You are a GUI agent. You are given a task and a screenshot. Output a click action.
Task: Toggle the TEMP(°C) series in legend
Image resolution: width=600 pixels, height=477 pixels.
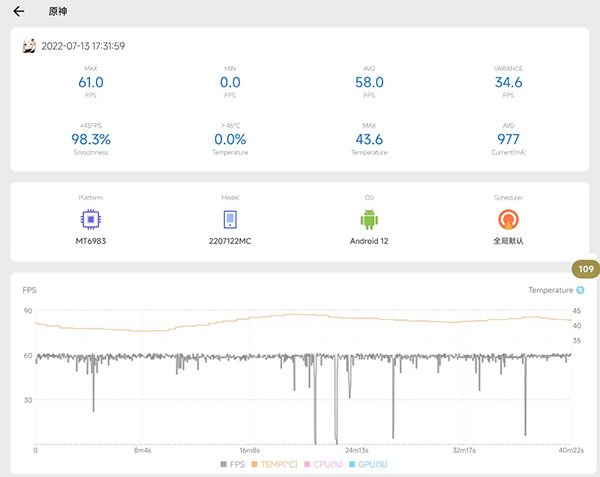click(x=277, y=464)
